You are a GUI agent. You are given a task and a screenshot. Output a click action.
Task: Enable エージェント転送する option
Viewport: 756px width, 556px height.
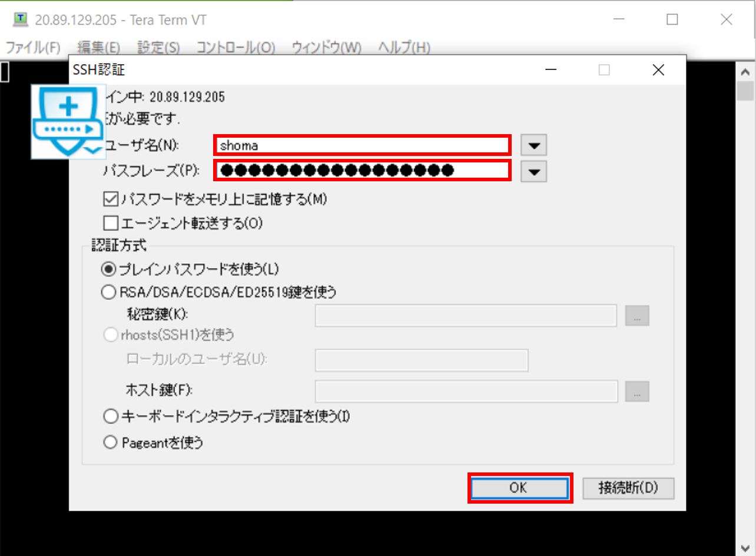point(110,223)
